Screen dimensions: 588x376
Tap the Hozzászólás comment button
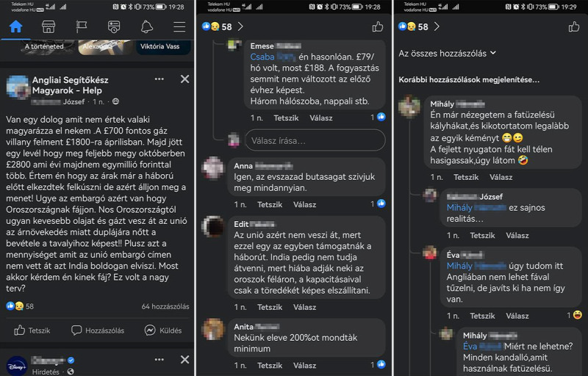(98, 330)
